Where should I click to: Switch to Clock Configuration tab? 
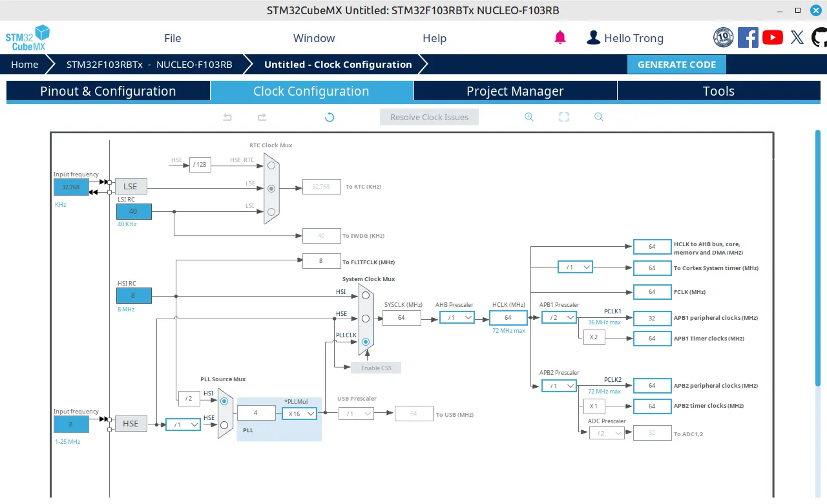311,91
